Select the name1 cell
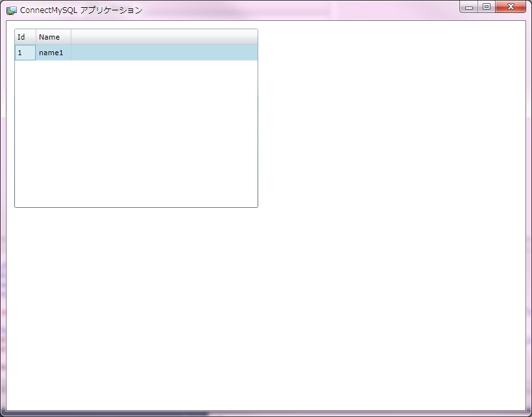 (54, 53)
